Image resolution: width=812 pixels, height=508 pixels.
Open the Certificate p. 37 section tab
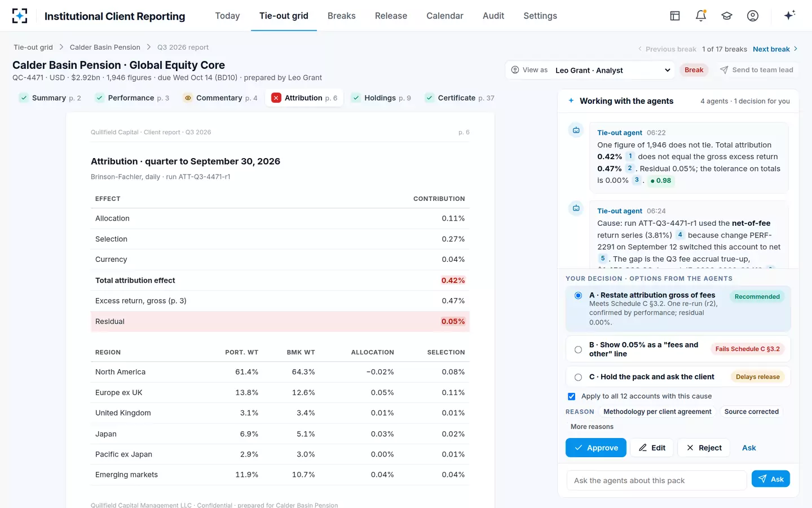(460, 98)
